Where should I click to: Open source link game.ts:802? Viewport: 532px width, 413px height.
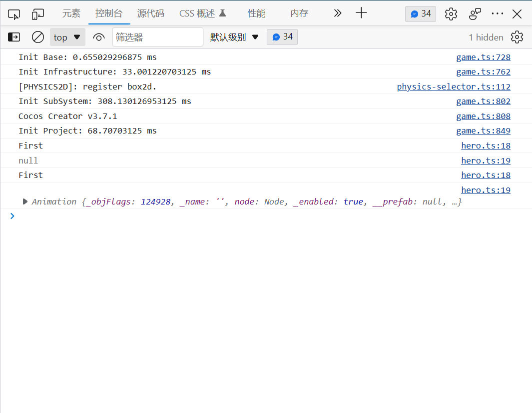(483, 101)
